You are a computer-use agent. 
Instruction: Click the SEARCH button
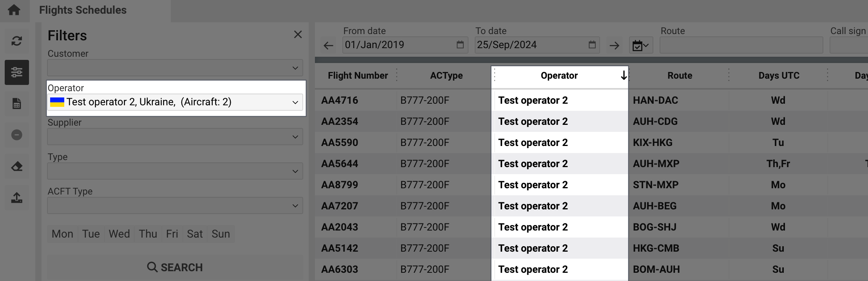[x=175, y=268]
